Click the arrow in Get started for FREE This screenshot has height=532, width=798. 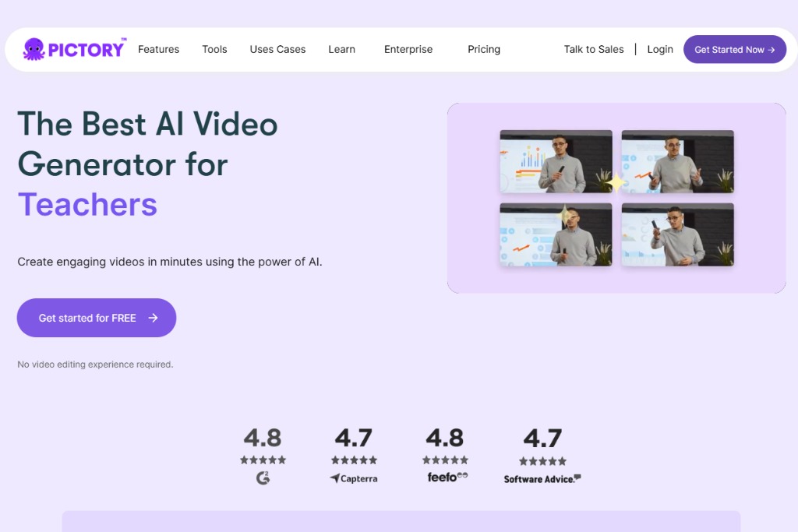tap(154, 318)
